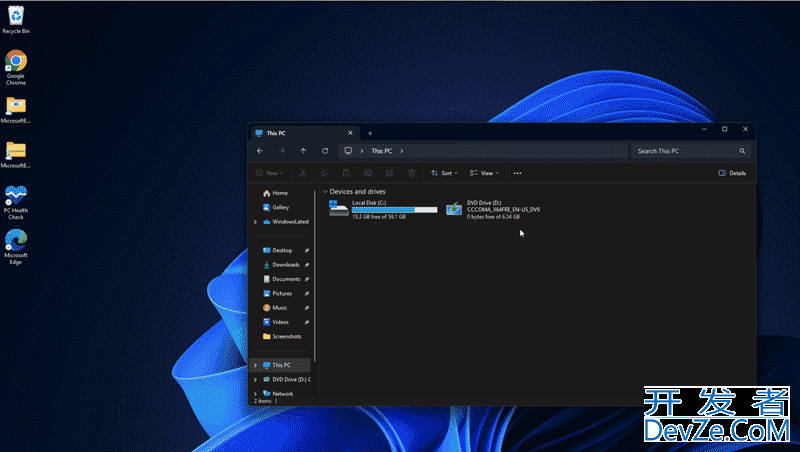Expand the Network tree node
Image resolution: width=800 pixels, height=452 pixels.
(256, 394)
